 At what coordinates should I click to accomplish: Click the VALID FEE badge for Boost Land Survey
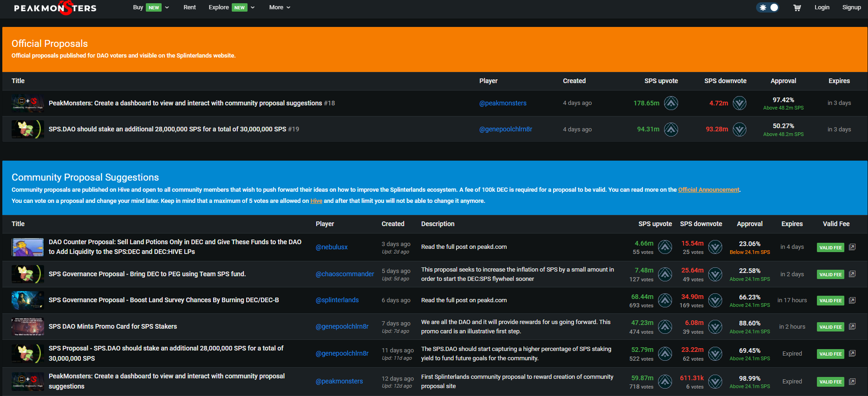click(x=830, y=300)
